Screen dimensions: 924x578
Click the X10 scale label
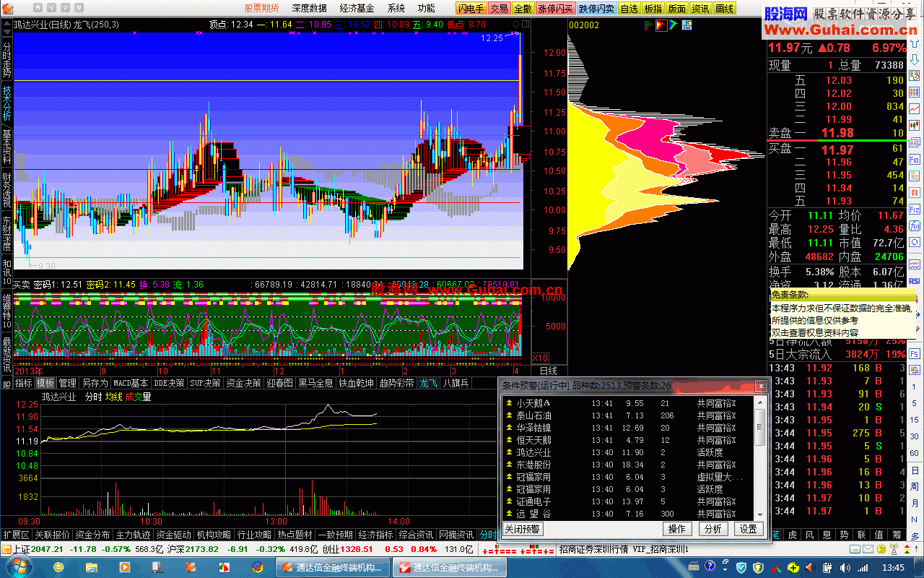[540, 358]
